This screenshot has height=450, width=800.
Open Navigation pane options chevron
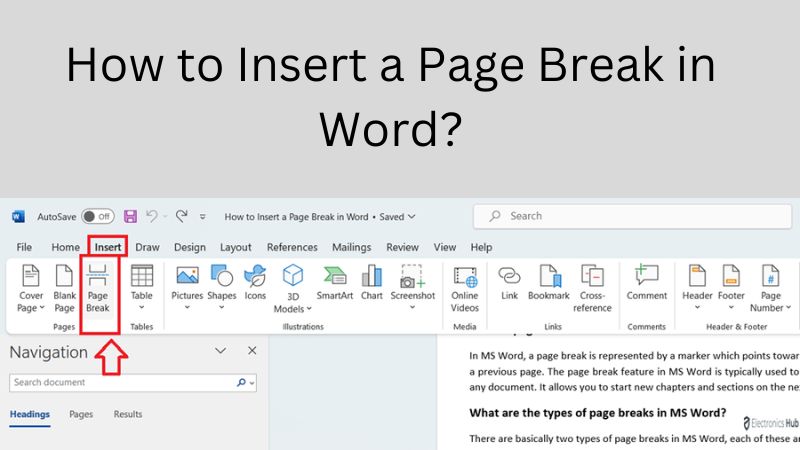pos(220,351)
